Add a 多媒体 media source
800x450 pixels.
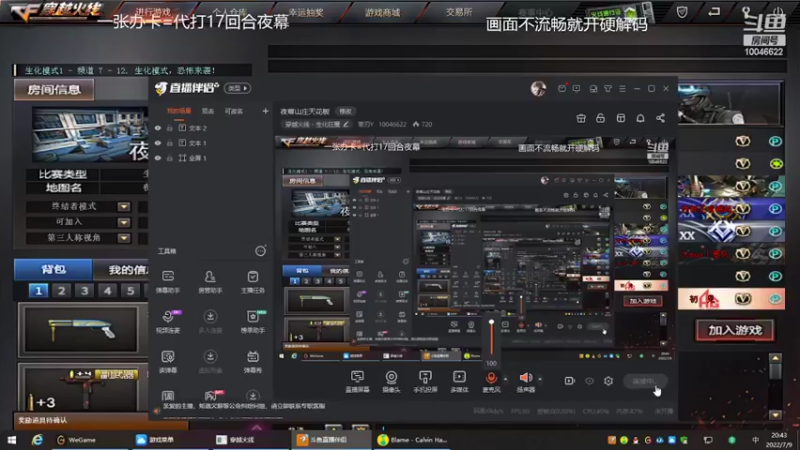click(x=459, y=381)
